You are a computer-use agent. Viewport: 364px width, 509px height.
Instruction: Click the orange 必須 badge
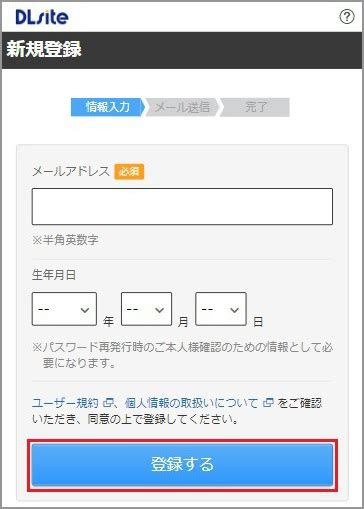[x=129, y=172]
